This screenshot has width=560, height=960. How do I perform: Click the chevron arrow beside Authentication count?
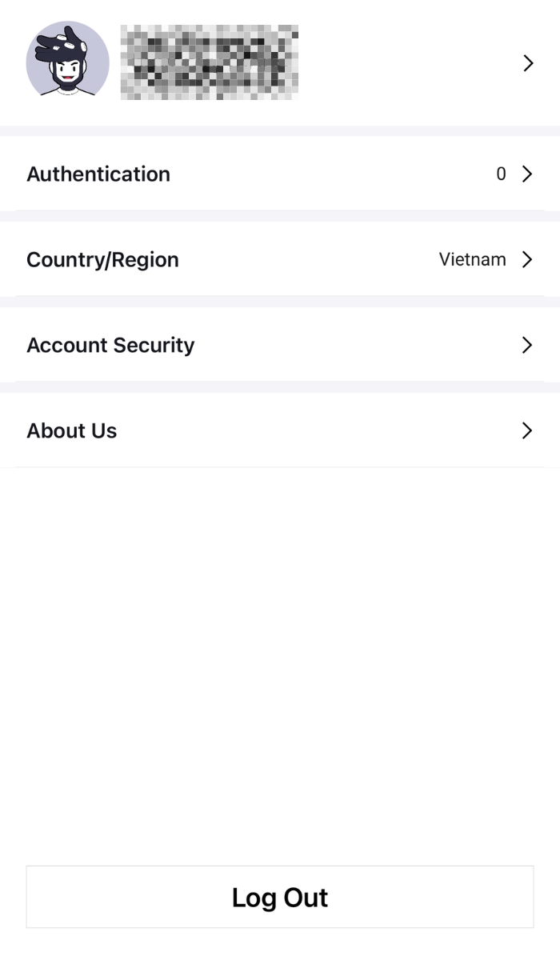click(527, 174)
